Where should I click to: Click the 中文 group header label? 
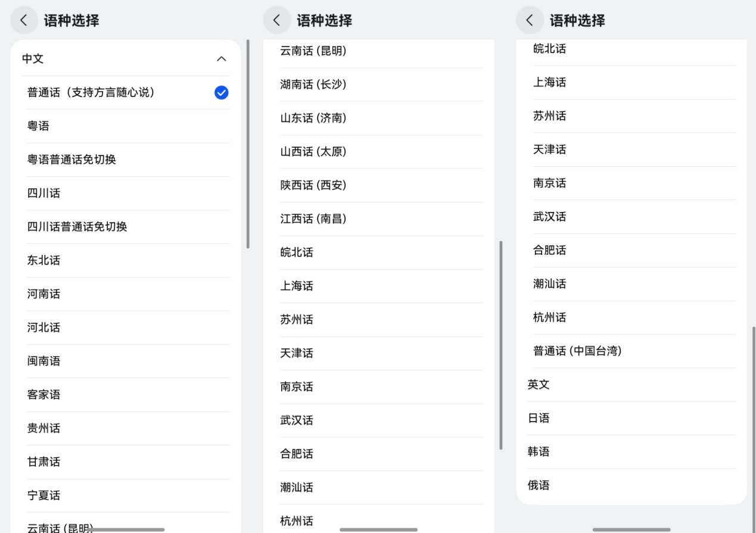[x=33, y=59]
